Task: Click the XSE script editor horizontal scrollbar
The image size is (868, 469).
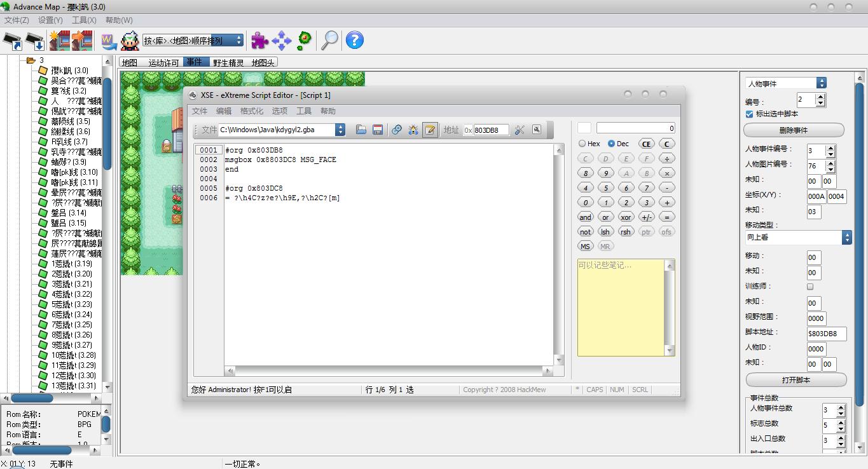Action: coord(389,370)
